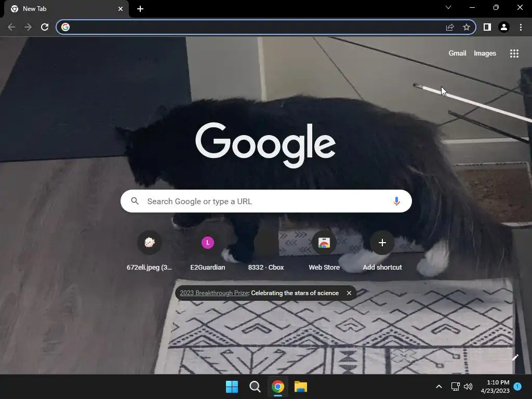The image size is (532, 399).
Task: Customize this page with the pencil icon
Action: tap(515, 357)
